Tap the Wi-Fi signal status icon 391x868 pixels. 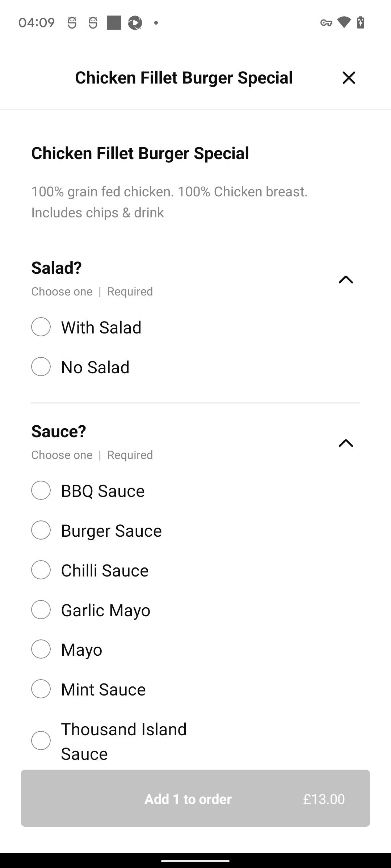pos(344,22)
